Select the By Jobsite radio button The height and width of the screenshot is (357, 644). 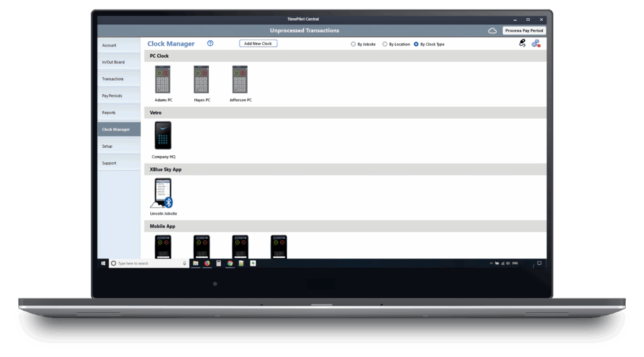(x=353, y=44)
